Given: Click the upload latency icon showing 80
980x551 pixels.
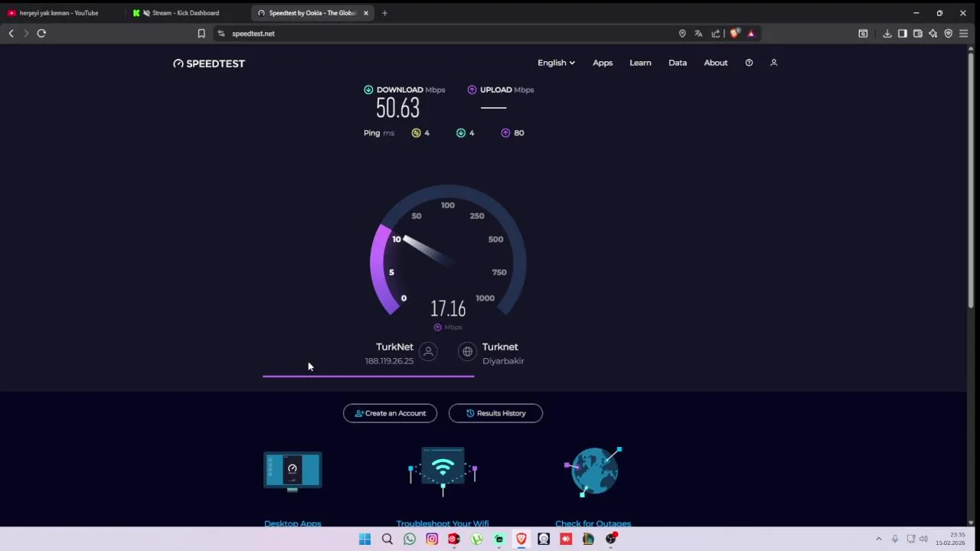Looking at the screenshot, I should tap(505, 133).
